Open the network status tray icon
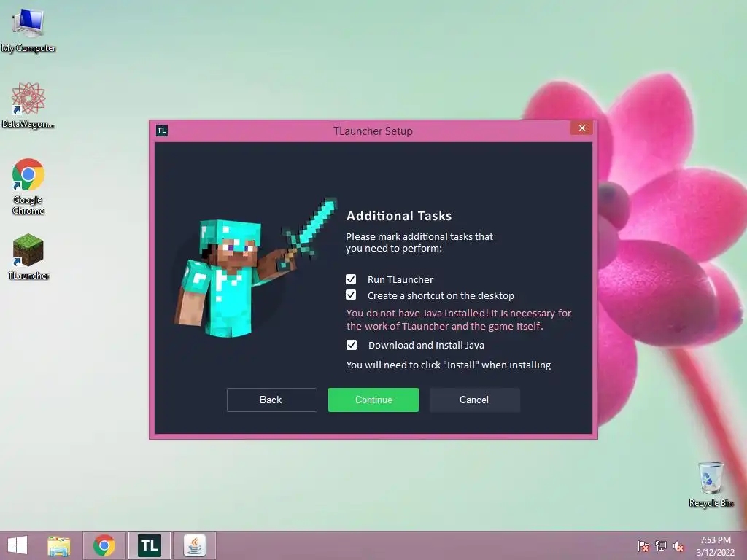The height and width of the screenshot is (560, 747). (661, 546)
